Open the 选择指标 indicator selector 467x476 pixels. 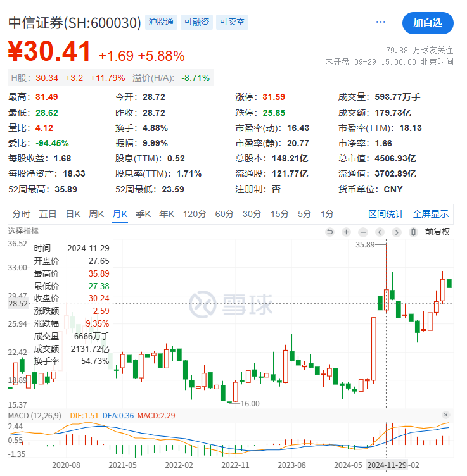(23, 231)
